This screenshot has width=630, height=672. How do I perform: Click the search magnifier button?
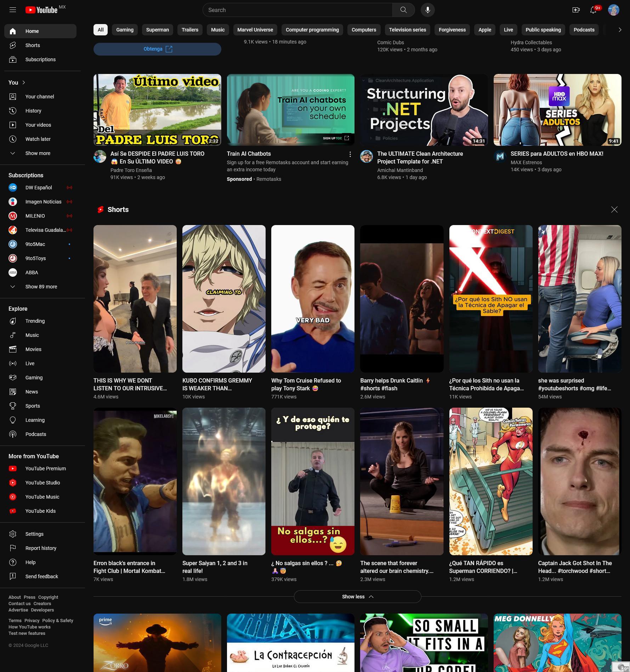point(403,10)
